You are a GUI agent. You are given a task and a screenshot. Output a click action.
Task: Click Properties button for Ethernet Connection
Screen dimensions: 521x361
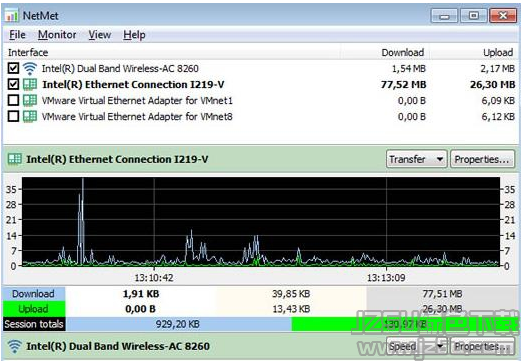tap(482, 159)
